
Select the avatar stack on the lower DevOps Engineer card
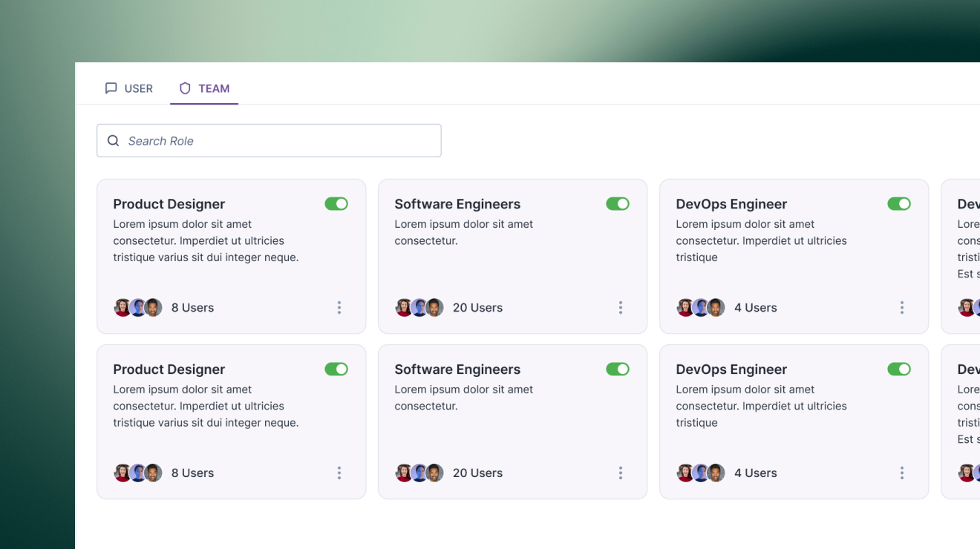click(701, 473)
